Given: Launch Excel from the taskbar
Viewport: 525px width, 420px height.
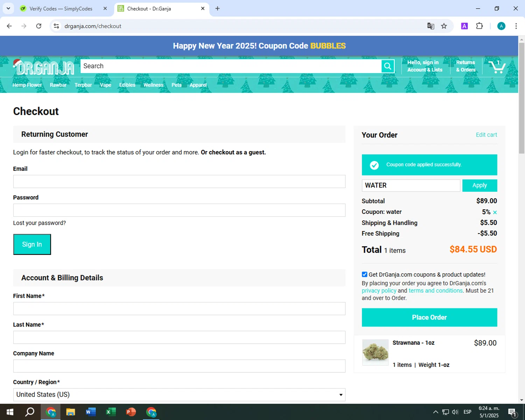Looking at the screenshot, I should coord(111,412).
